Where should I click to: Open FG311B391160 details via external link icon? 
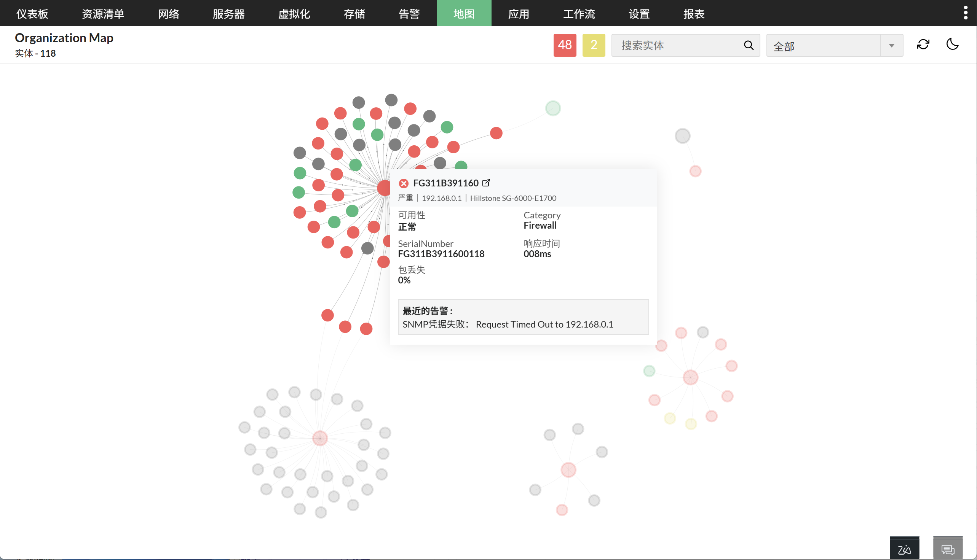click(x=486, y=183)
